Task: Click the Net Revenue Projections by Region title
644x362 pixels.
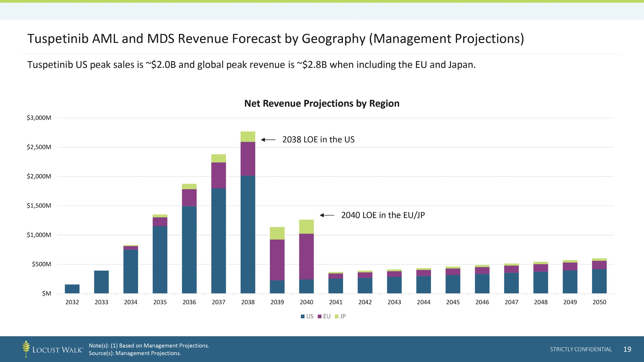Action: [x=322, y=103]
